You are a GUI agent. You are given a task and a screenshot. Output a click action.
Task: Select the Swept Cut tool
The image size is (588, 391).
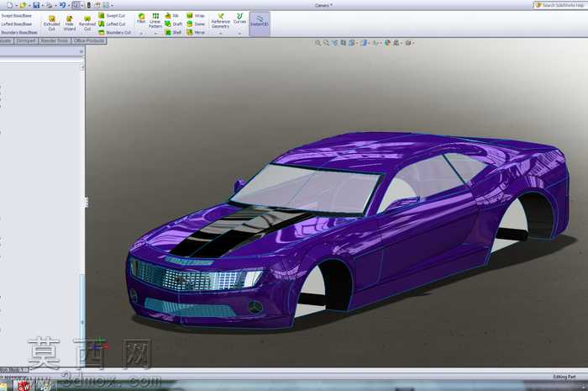(x=112, y=15)
